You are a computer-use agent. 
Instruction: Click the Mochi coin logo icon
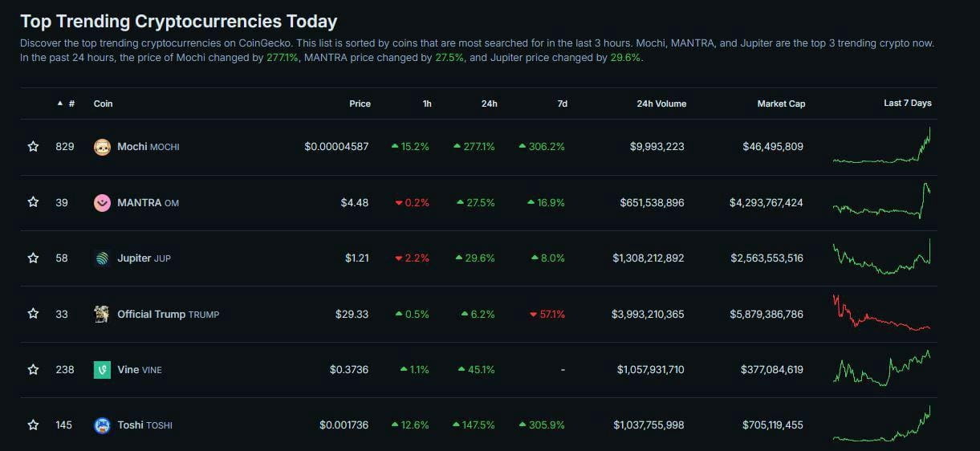pyautogui.click(x=102, y=147)
